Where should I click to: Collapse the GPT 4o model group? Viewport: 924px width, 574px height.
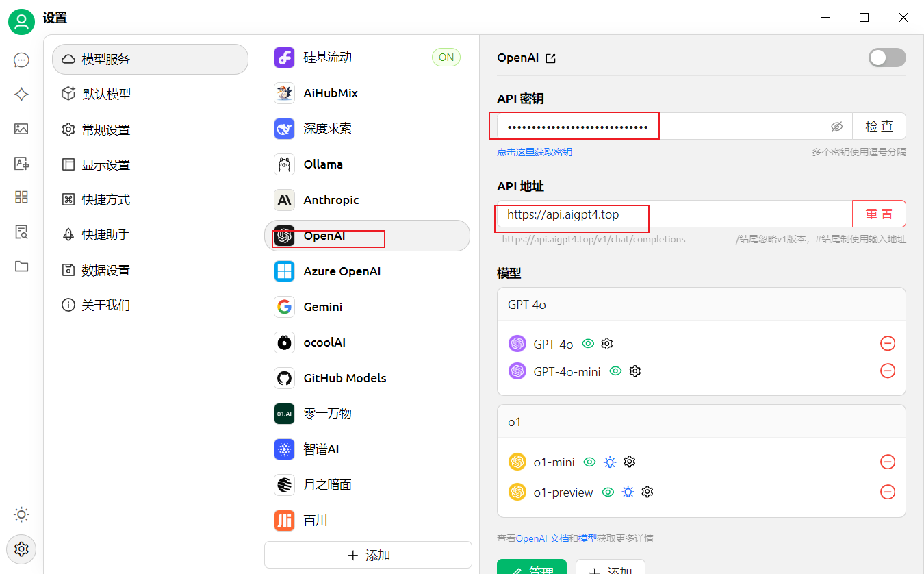pos(701,304)
